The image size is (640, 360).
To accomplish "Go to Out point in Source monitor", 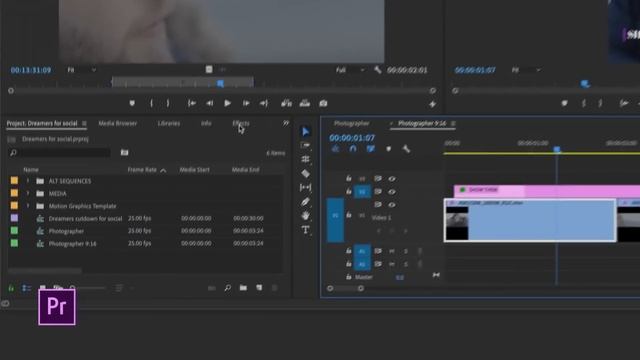I will 264,104.
